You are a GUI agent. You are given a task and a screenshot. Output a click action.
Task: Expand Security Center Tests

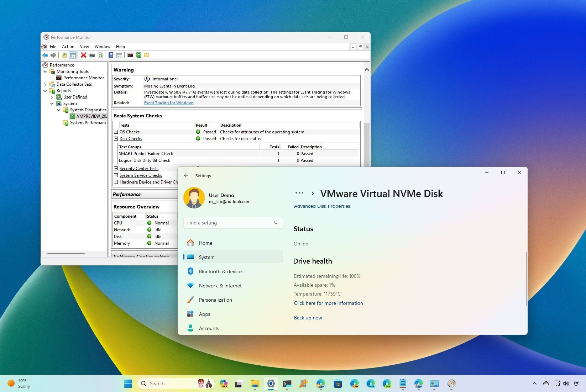pos(116,168)
